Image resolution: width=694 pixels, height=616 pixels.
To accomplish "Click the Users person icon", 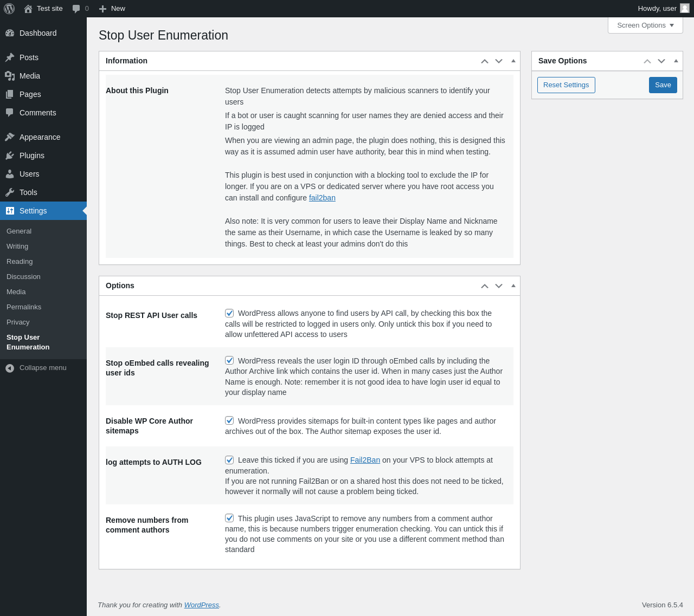I will coord(10,174).
